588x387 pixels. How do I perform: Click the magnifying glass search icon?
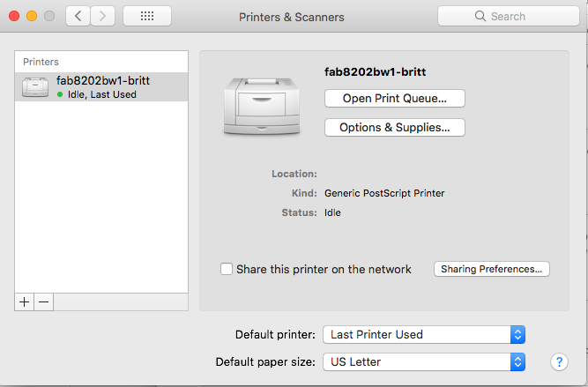pyautogui.click(x=480, y=16)
